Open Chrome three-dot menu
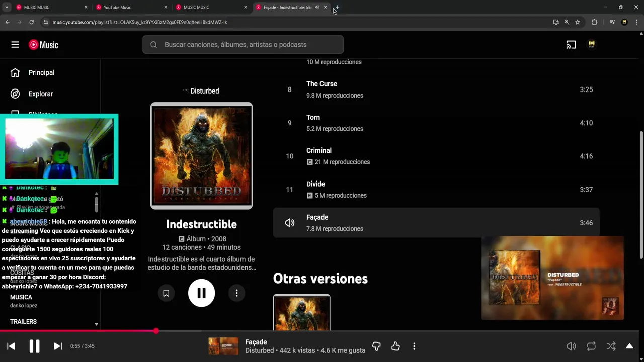 pos(636,22)
